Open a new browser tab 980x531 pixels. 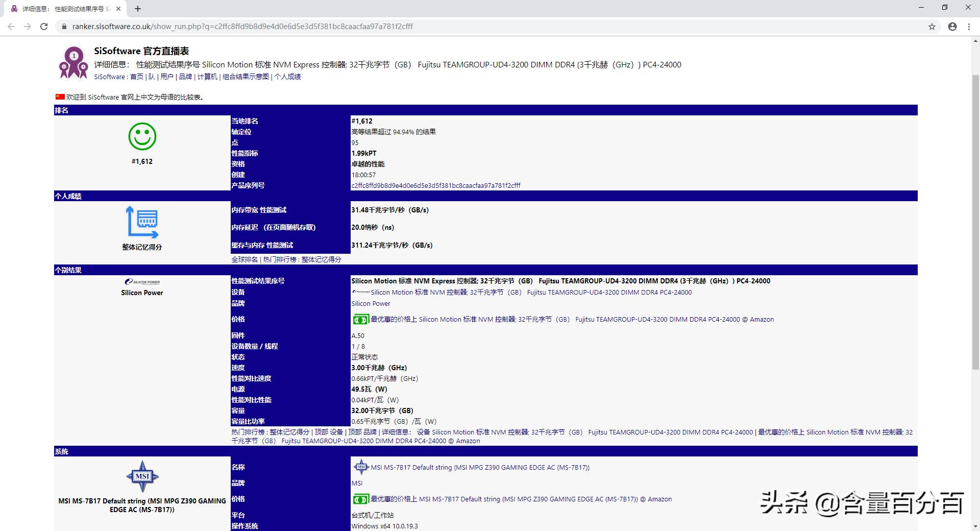138,9
